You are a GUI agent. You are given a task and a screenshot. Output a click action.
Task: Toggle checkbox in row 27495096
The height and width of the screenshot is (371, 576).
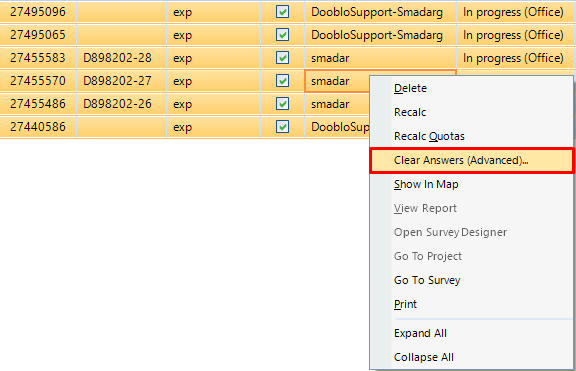click(x=282, y=12)
